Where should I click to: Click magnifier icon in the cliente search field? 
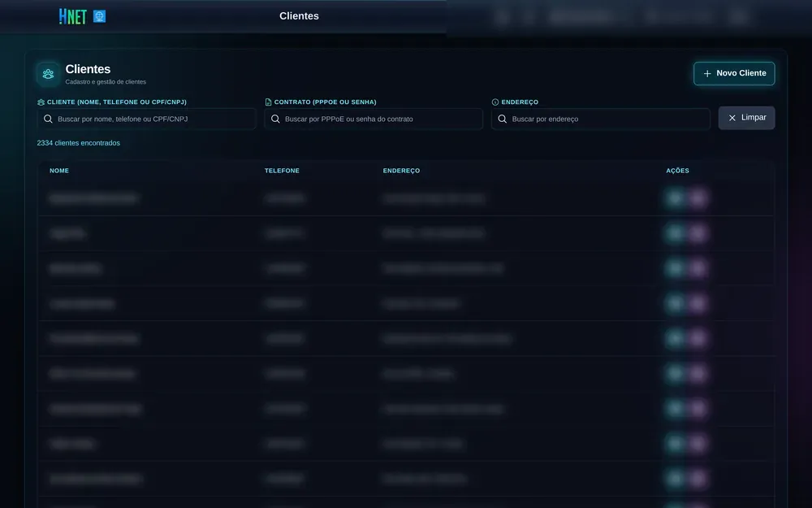(48, 119)
